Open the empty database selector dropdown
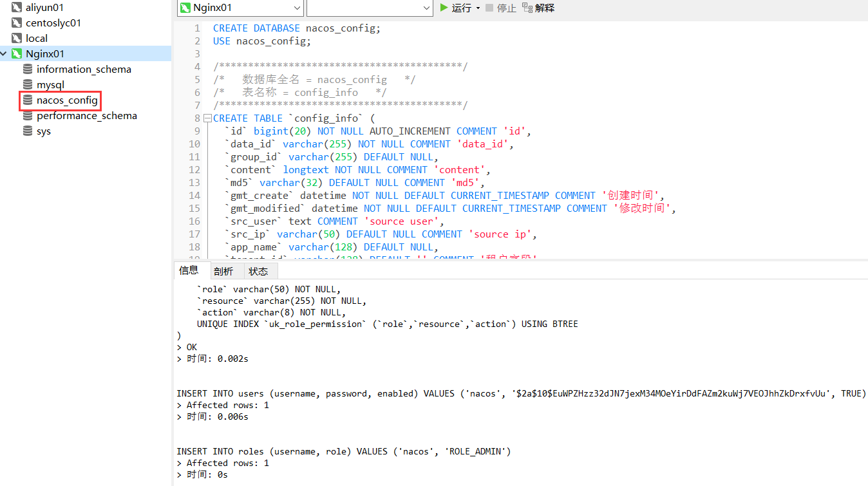The height and width of the screenshot is (486, 868). pos(427,8)
